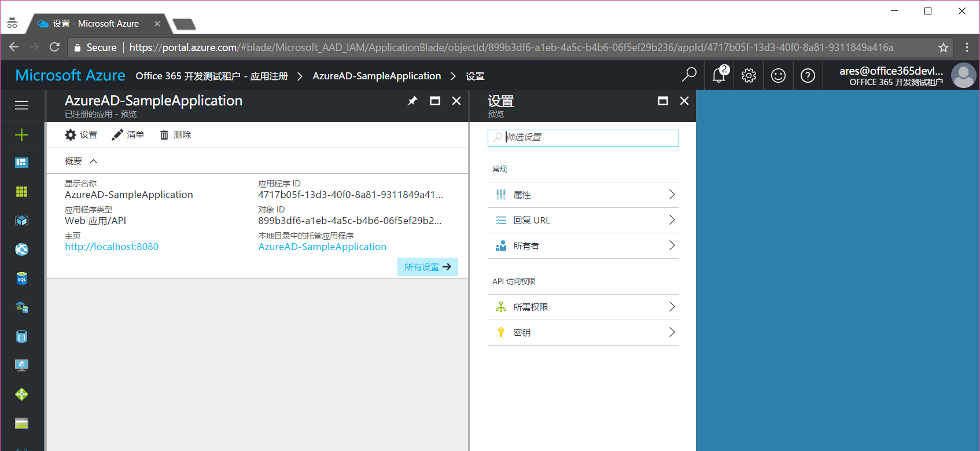Open All resources grid icon
Image resolution: width=980 pixels, height=451 pixels.
point(21,192)
